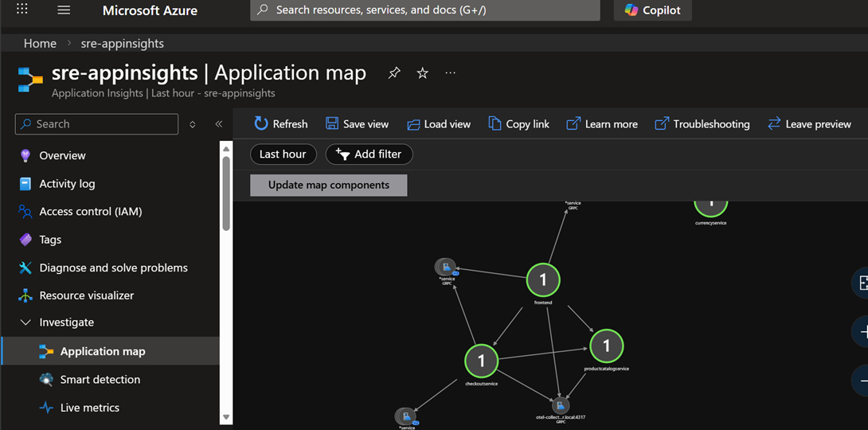This screenshot has width=868, height=430.
Task: Favorite the resource with star icon
Action: tap(422, 73)
